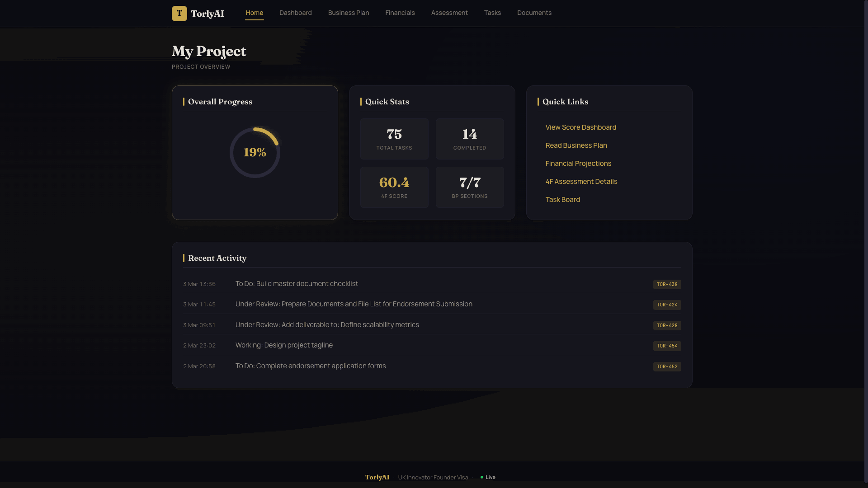Open the Financials section
868x488 pixels.
point(400,13)
